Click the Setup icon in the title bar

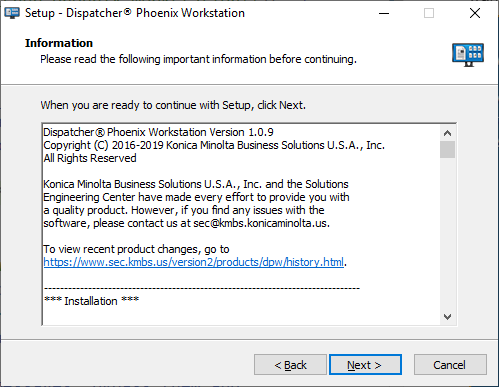click(12, 13)
